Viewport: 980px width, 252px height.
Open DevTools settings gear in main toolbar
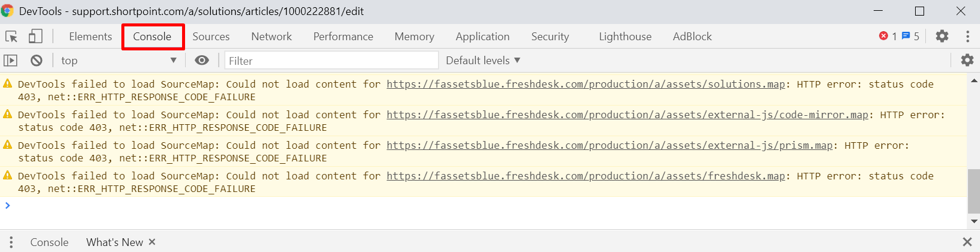coord(942,36)
